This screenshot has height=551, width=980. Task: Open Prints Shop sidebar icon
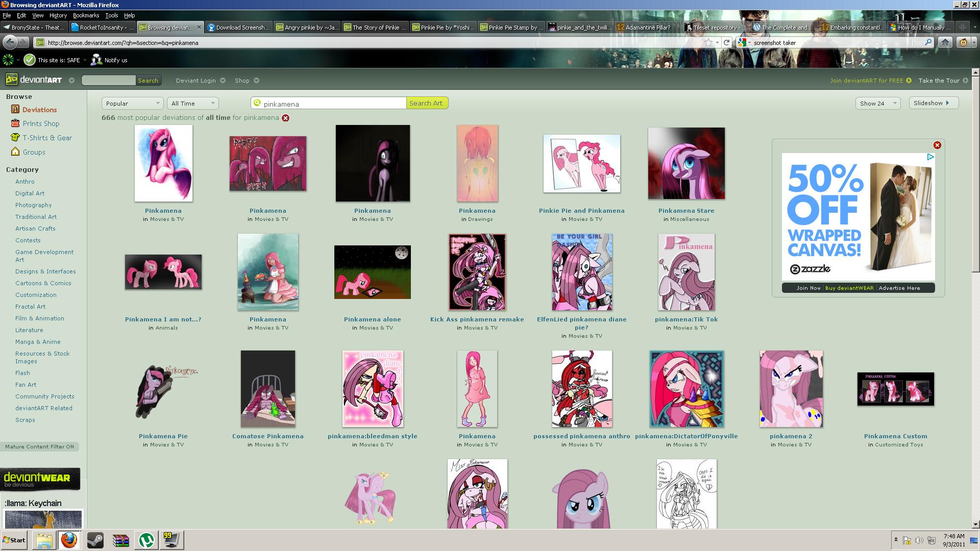tap(15, 123)
